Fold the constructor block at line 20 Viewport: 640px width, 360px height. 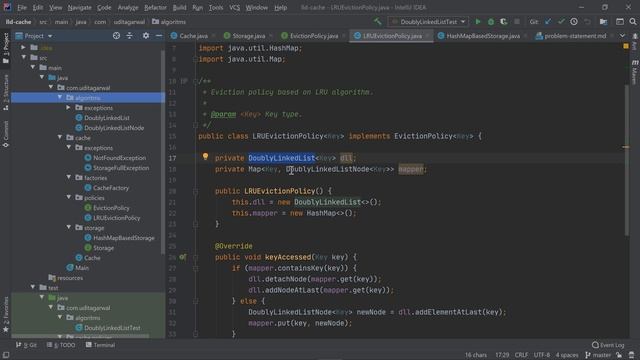pyautogui.click(x=195, y=191)
